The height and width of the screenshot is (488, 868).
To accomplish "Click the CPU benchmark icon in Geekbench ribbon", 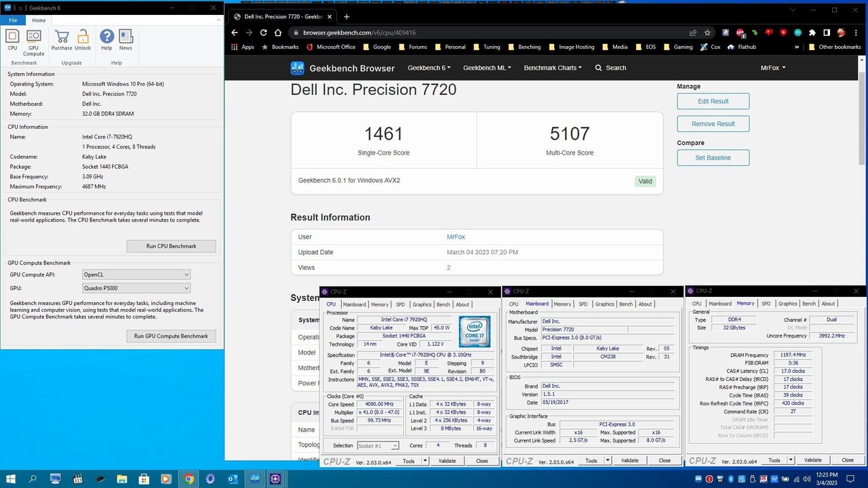I will (x=12, y=40).
